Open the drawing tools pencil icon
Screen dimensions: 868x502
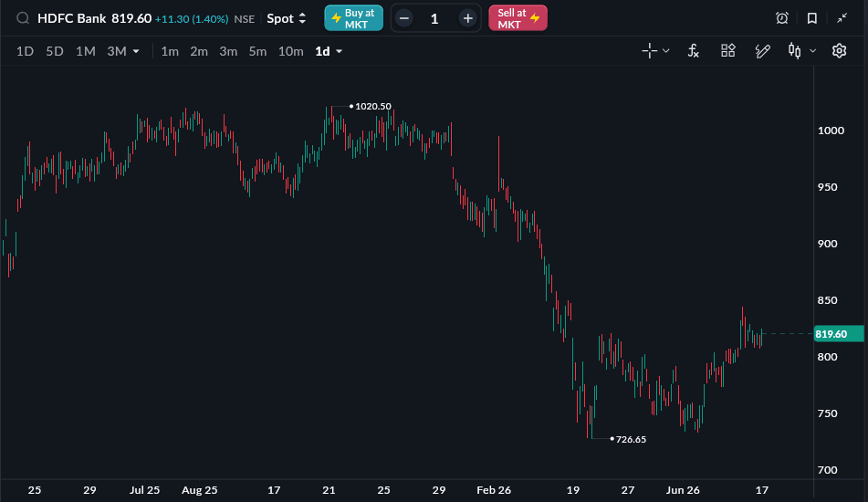(x=763, y=51)
